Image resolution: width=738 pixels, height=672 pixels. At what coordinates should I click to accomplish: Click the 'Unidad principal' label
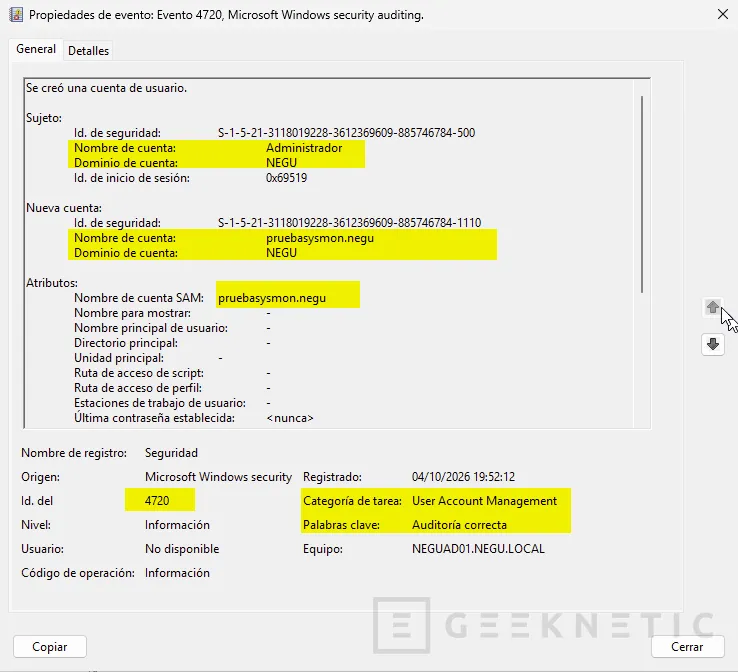[x=119, y=358]
